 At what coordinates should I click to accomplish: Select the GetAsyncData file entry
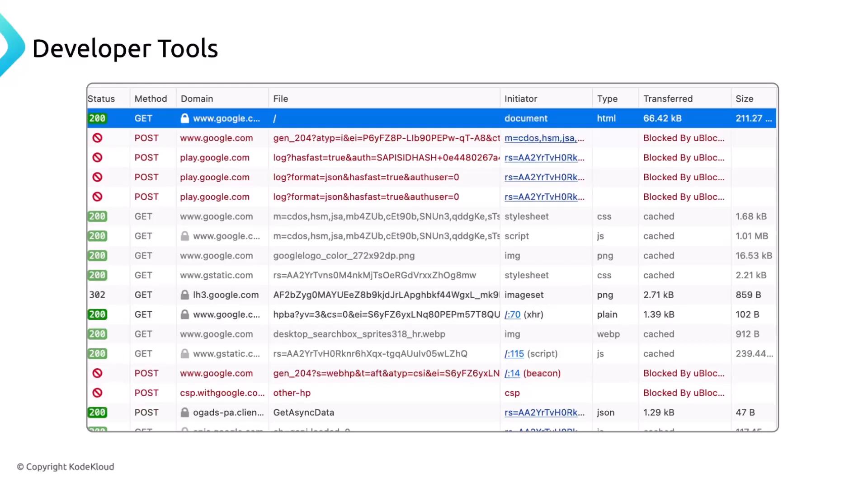[303, 412]
